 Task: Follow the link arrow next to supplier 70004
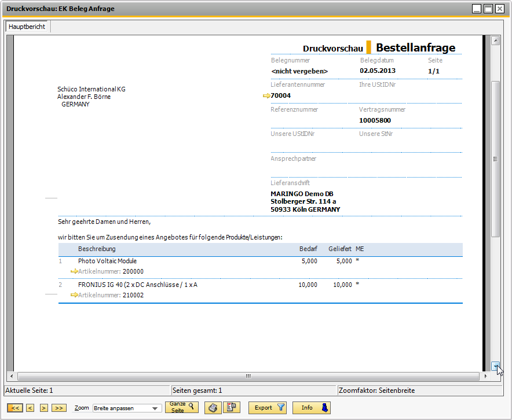coord(266,95)
